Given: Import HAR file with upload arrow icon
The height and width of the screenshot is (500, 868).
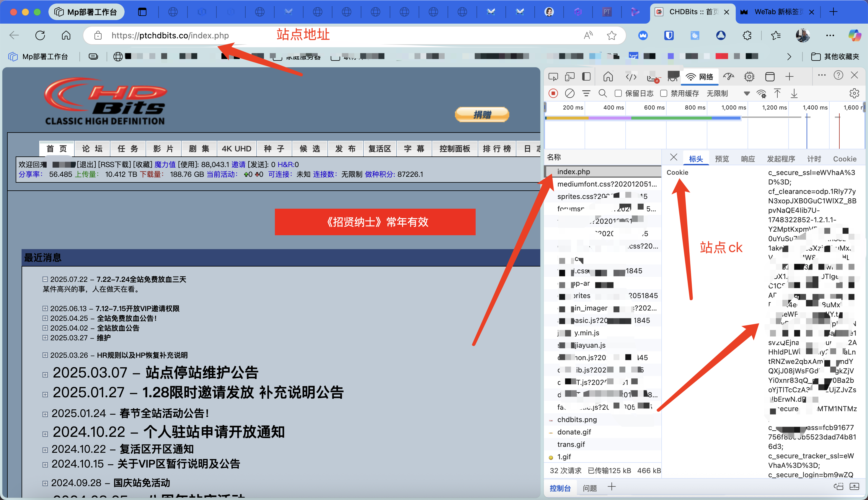Looking at the screenshot, I should 777,93.
